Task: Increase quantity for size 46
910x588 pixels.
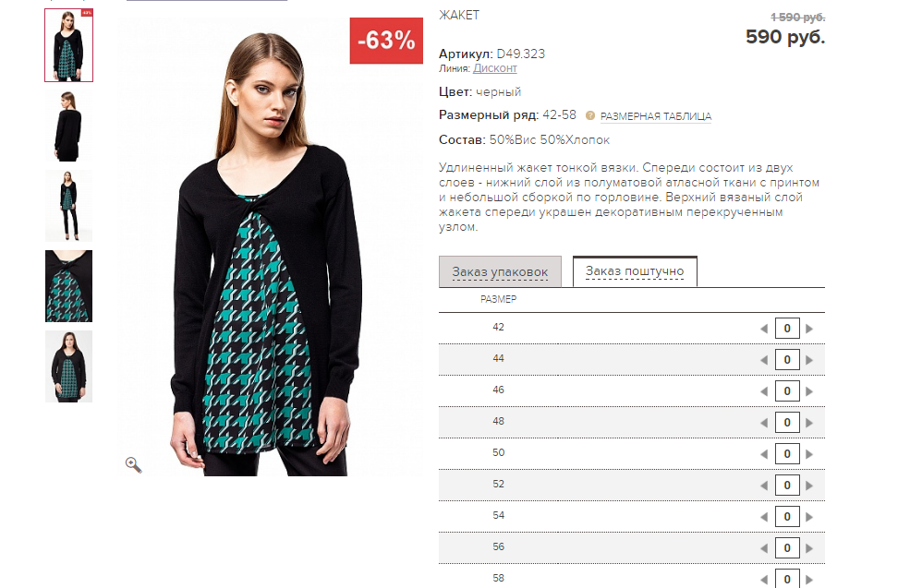Action: tap(809, 391)
